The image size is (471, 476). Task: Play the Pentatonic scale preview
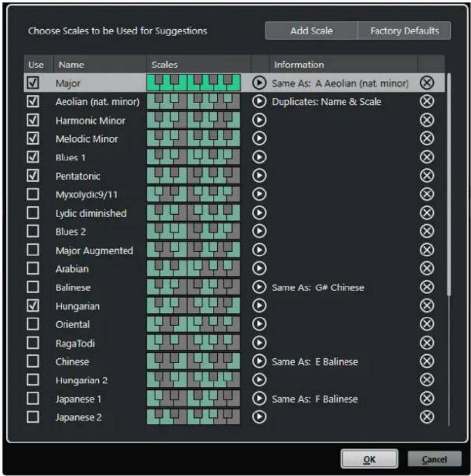coord(259,176)
